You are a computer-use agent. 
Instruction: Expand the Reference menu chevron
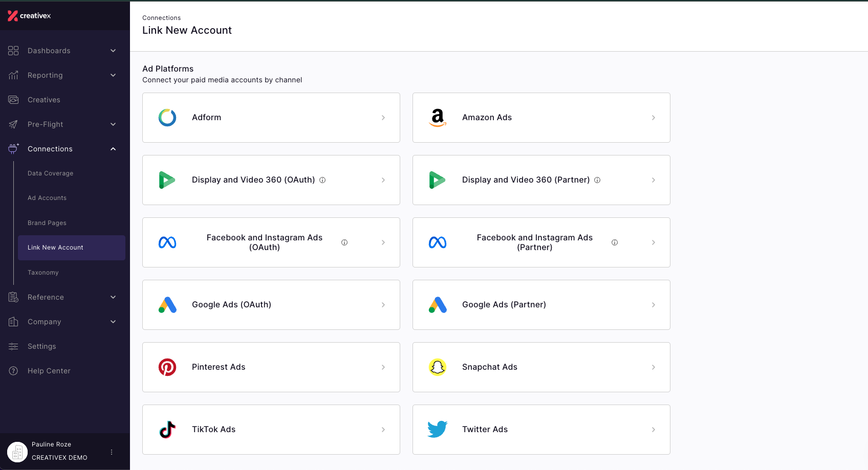(113, 297)
